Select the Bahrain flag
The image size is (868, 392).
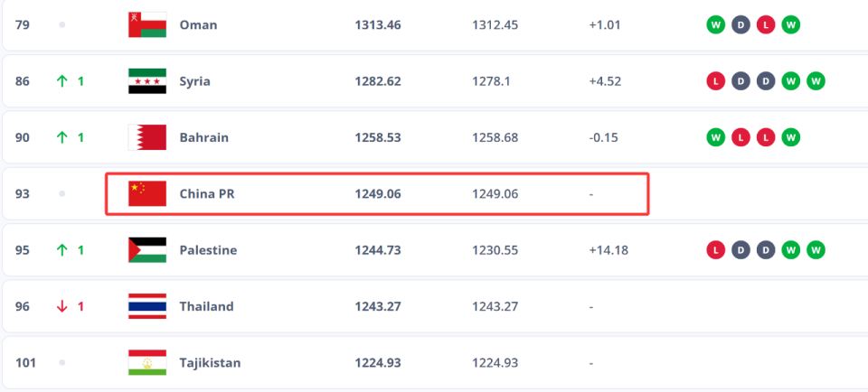pos(146,137)
